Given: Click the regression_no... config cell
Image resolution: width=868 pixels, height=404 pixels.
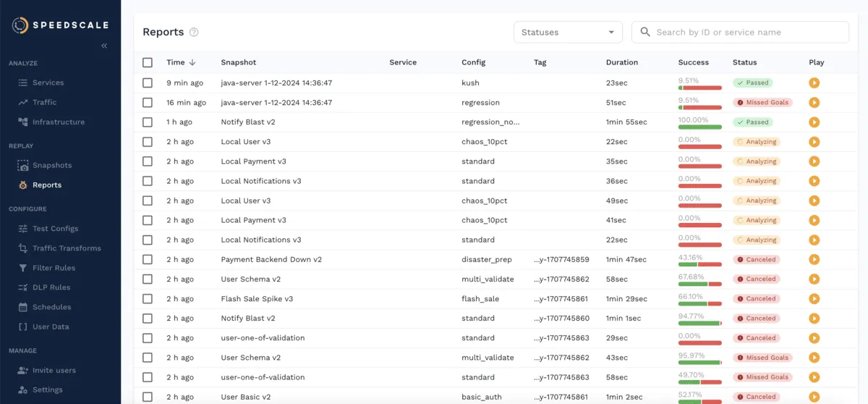Looking at the screenshot, I should [x=490, y=122].
